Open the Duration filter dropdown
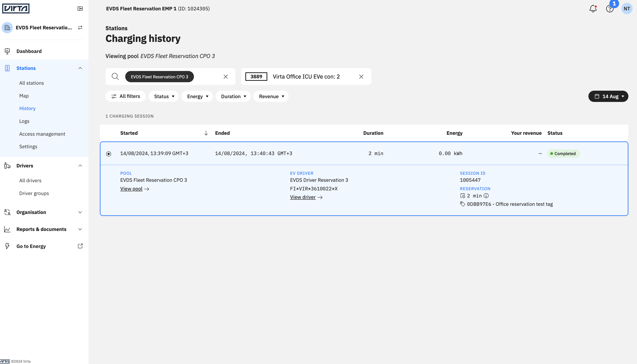Screen dimensions: 637x364 pos(233,96)
